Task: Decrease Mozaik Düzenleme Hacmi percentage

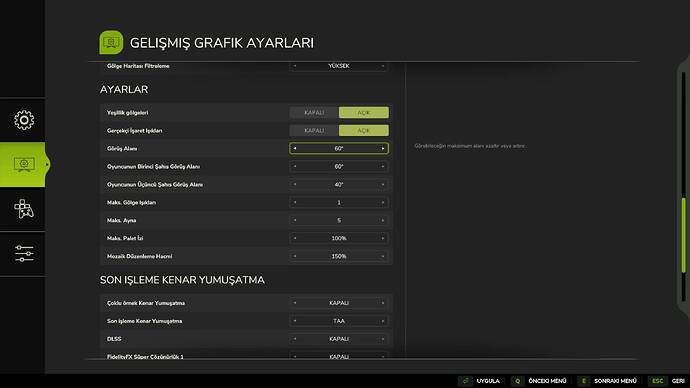Action: (295, 256)
